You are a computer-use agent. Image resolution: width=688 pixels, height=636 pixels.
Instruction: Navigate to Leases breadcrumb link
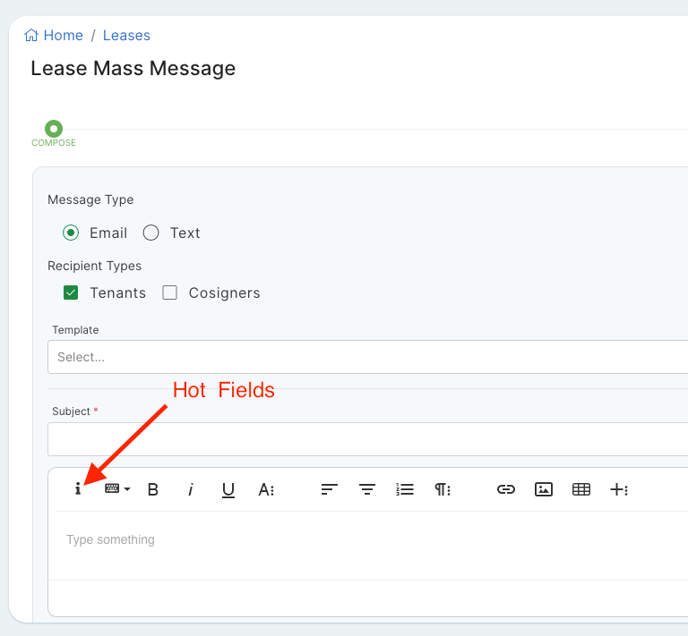(126, 35)
